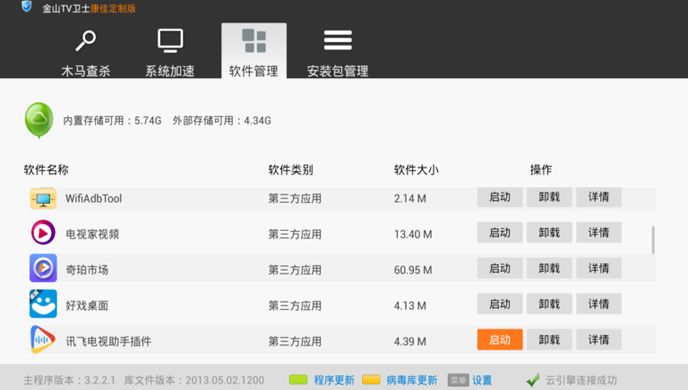
Task: Click the 好戏桌面 smiley app icon
Action: (x=43, y=304)
